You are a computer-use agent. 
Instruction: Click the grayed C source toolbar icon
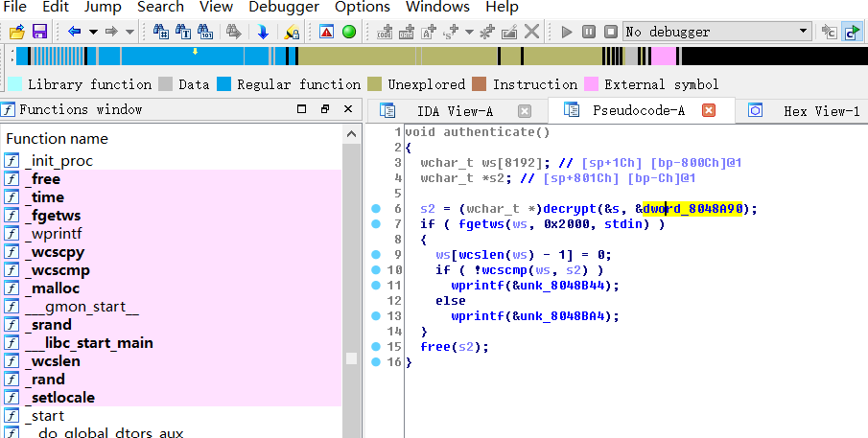829,32
